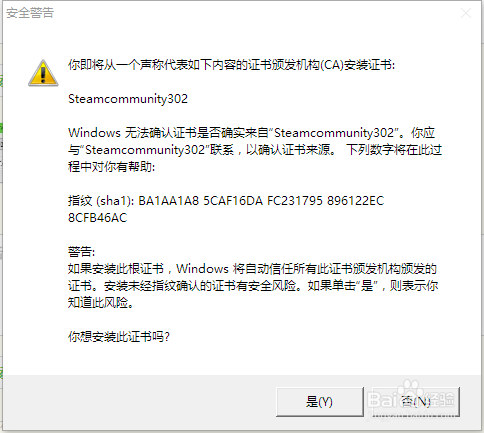Click fingerprint segment FC231795

point(295,201)
